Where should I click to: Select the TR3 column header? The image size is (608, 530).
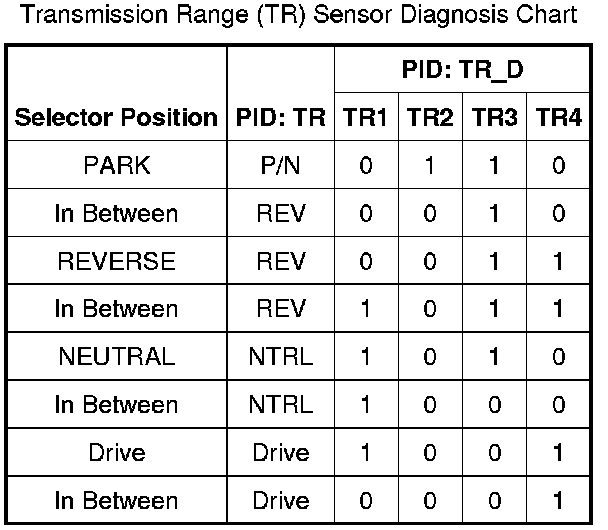pos(495,117)
